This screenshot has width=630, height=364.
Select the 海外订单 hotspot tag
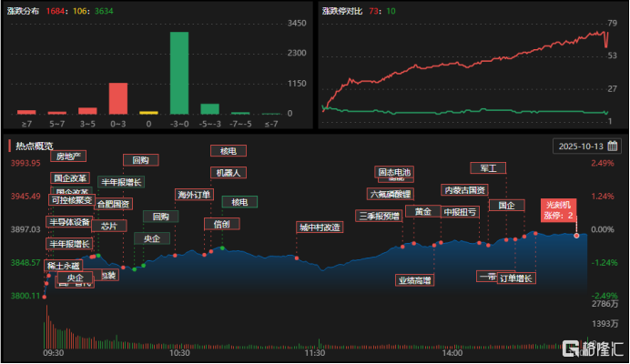(x=194, y=195)
